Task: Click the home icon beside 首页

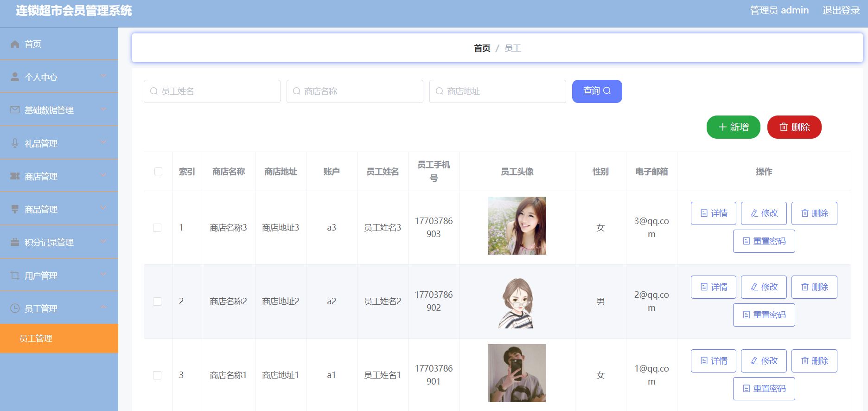Action: coord(15,44)
